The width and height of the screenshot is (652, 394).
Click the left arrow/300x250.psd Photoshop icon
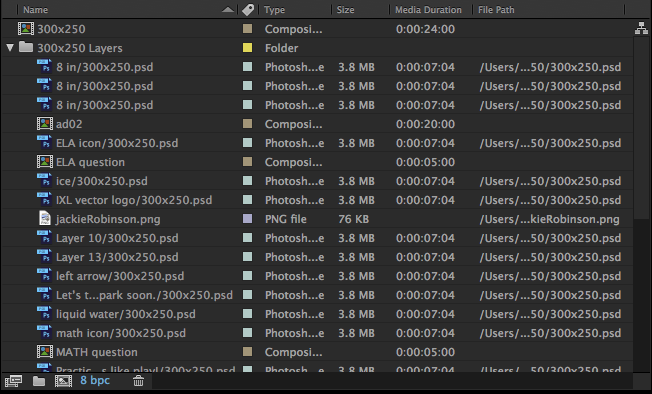click(44, 276)
